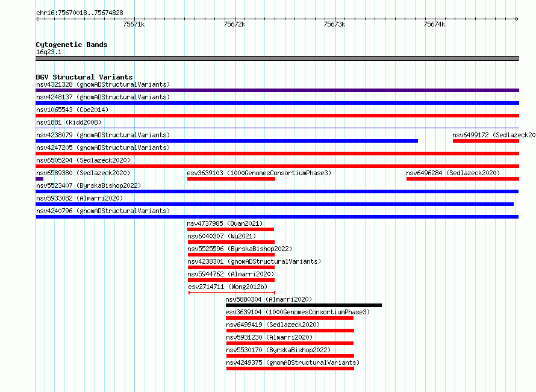This screenshot has width=536, height=392.
Task: Select the red nsv6499419 variant bar
Action: point(290,331)
